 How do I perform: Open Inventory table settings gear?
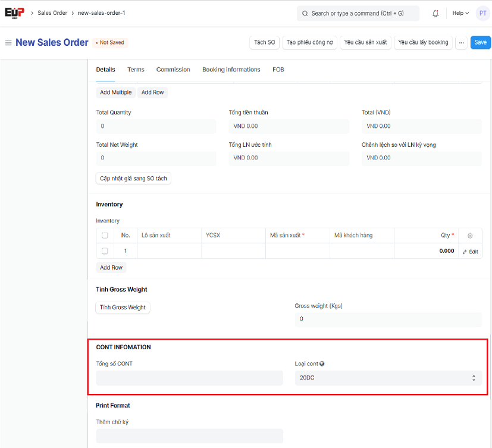click(469, 236)
